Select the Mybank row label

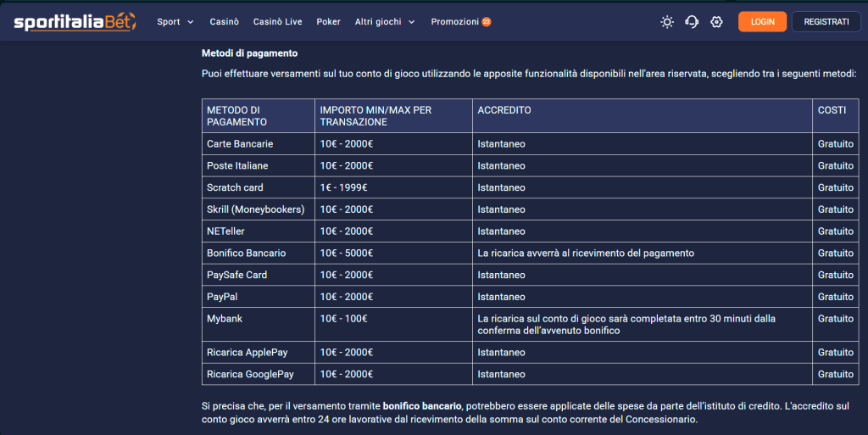click(224, 319)
